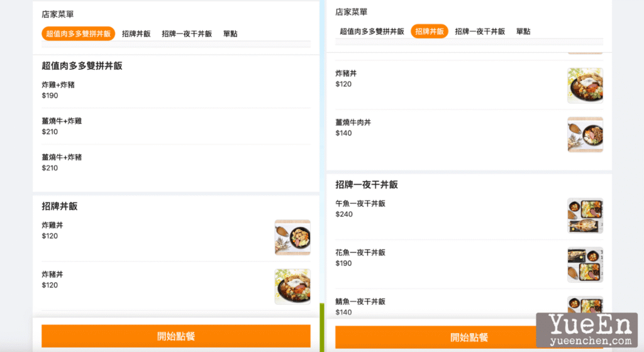View the 薑燒牛肉丼 dish photo
This screenshot has height=352, width=644.
[585, 134]
